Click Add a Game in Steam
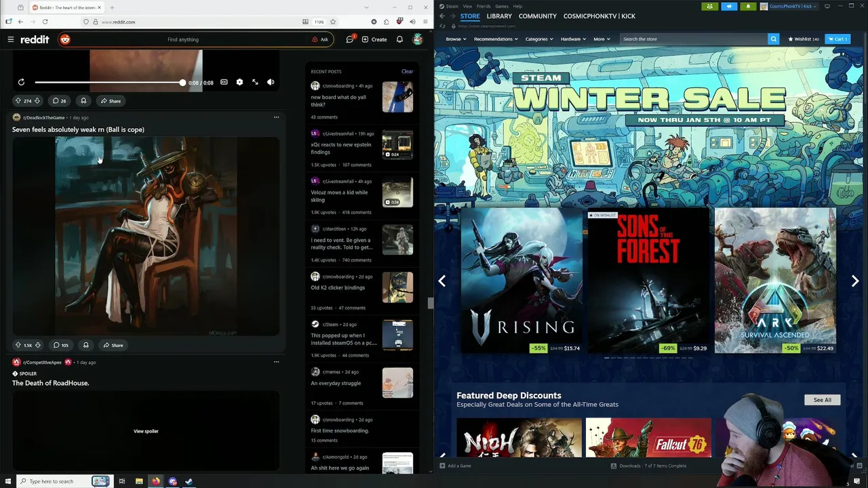Screen dimensions: 868x488 pyautogui.click(x=455, y=466)
